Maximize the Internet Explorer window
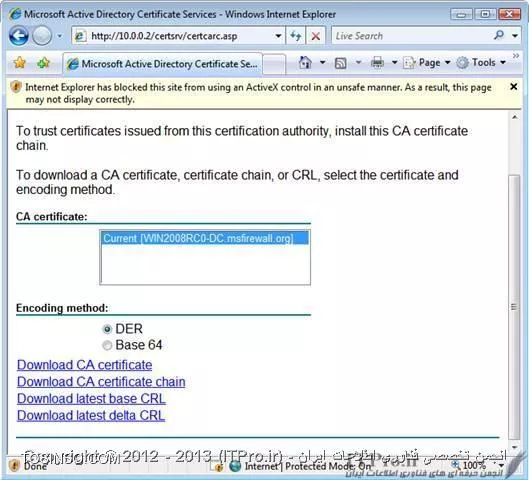 pos(485,14)
